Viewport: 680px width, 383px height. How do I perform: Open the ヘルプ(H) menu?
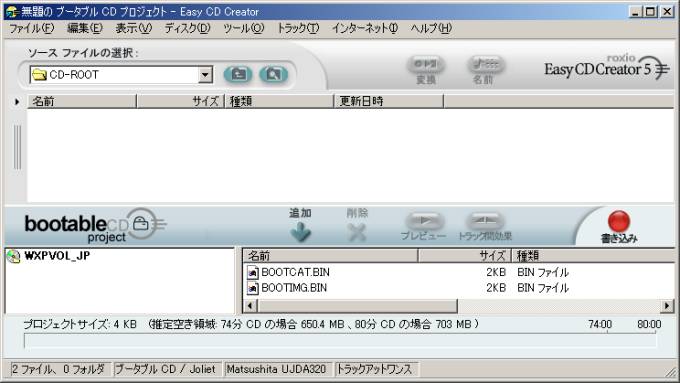tap(431, 29)
